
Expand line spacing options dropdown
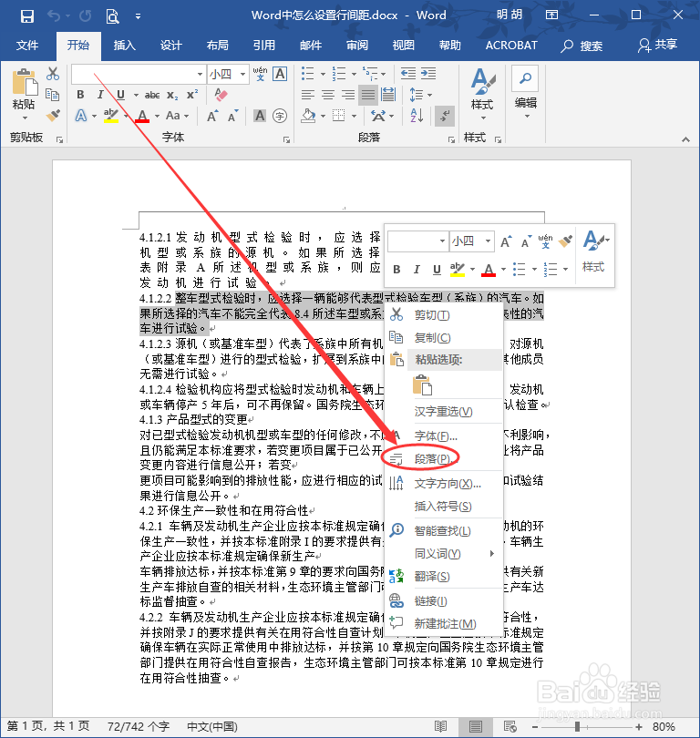coord(430,95)
